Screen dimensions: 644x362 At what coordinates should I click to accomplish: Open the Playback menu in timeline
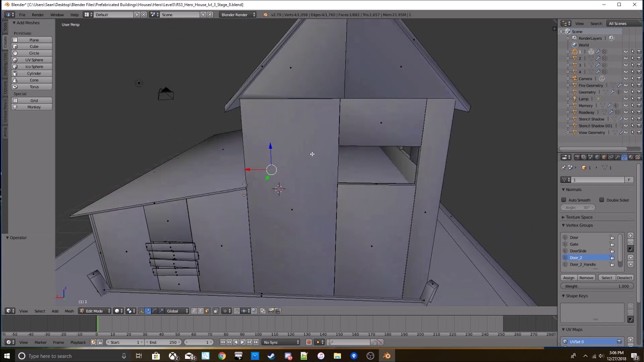click(x=78, y=342)
